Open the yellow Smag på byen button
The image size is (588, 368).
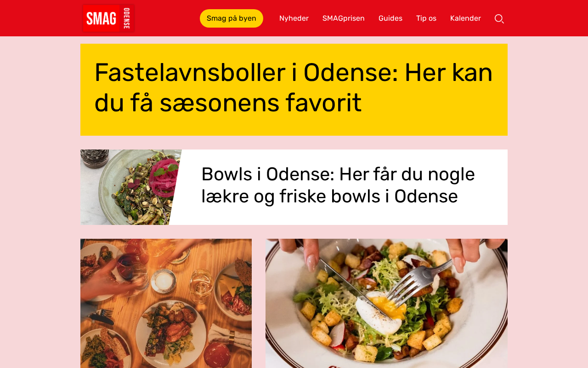[232, 18]
